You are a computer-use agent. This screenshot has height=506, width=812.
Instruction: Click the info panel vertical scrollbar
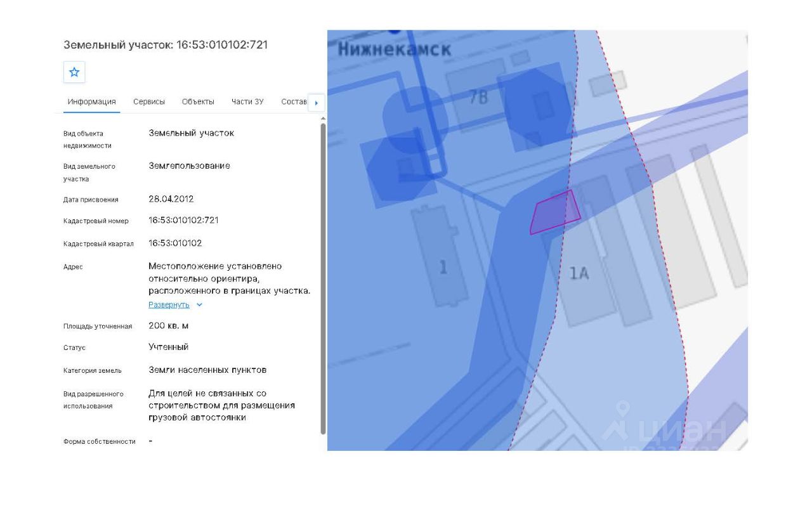tap(323, 279)
